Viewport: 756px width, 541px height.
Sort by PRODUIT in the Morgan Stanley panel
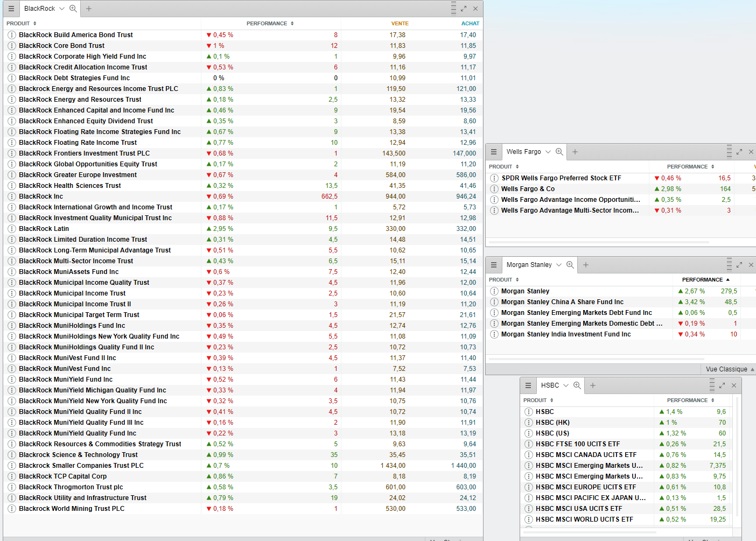tap(504, 280)
